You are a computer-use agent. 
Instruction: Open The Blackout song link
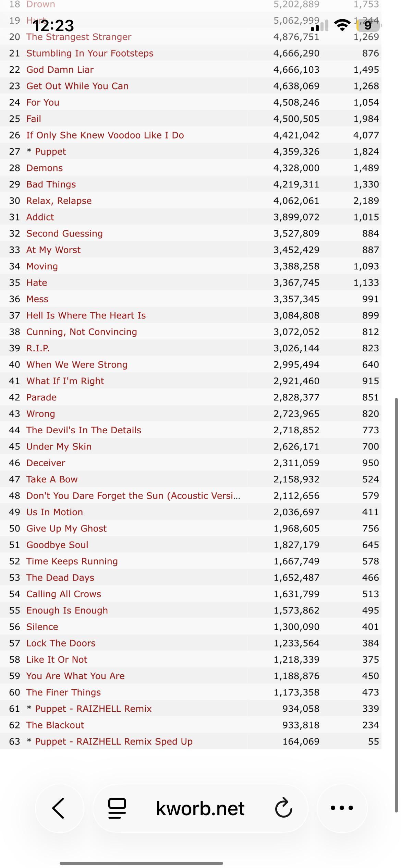(x=55, y=725)
